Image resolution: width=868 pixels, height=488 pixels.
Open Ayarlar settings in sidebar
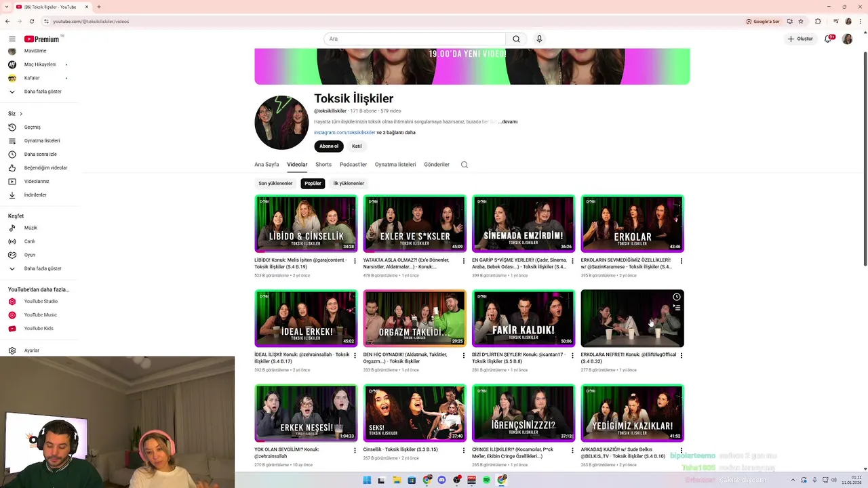tap(39, 350)
